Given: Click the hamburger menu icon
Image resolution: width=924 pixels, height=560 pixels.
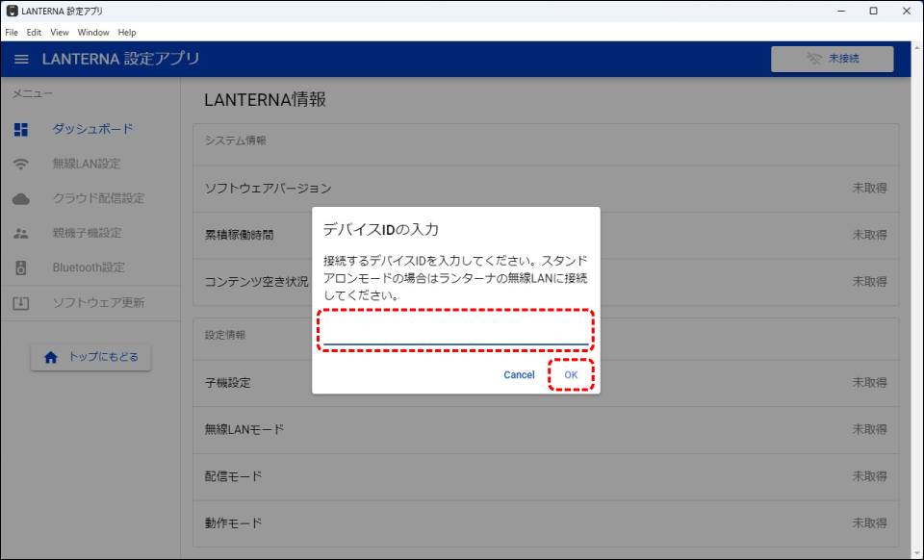Looking at the screenshot, I should (21, 60).
